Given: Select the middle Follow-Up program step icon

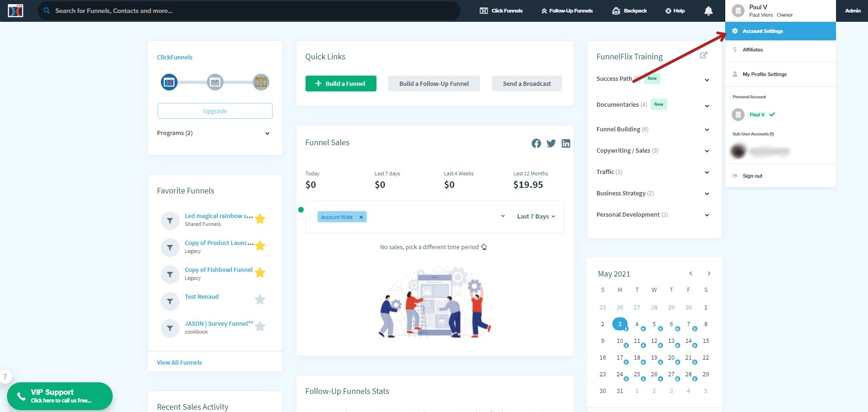Looking at the screenshot, I should click(x=215, y=82).
